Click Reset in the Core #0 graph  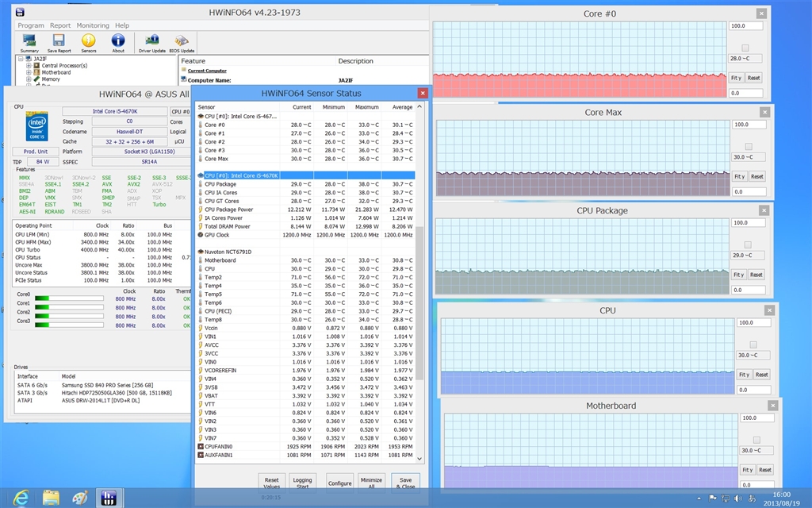[x=753, y=78]
